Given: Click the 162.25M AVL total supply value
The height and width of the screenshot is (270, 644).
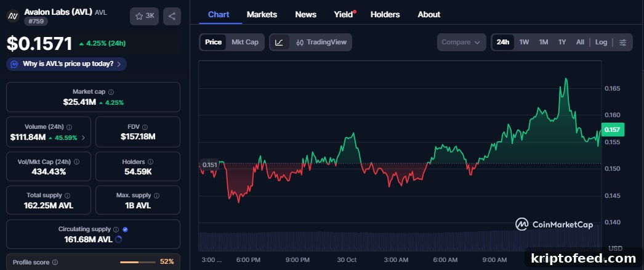Looking at the screenshot, I should coord(49,205).
